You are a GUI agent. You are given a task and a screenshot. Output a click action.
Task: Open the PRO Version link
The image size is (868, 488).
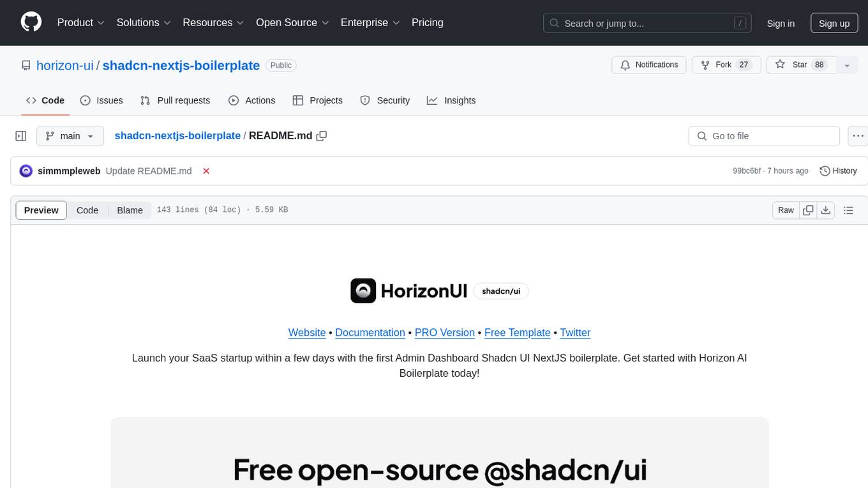pos(445,333)
